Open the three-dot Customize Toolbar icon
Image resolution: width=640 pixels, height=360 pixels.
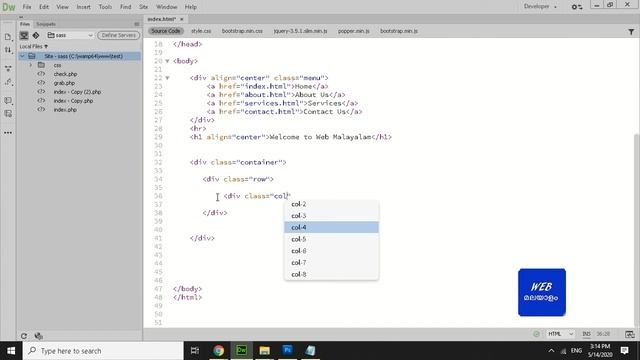click(8, 133)
